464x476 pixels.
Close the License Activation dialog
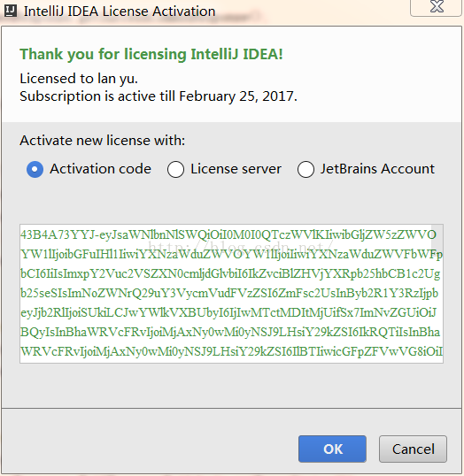[437, 7]
